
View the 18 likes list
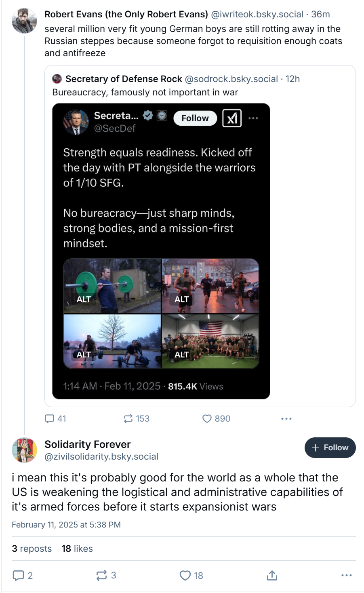(x=77, y=549)
